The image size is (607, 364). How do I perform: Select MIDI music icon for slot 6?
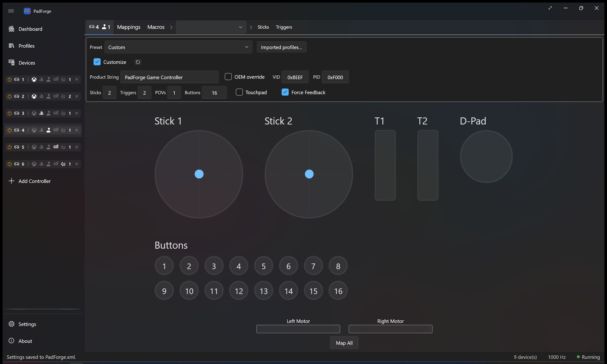(63, 164)
